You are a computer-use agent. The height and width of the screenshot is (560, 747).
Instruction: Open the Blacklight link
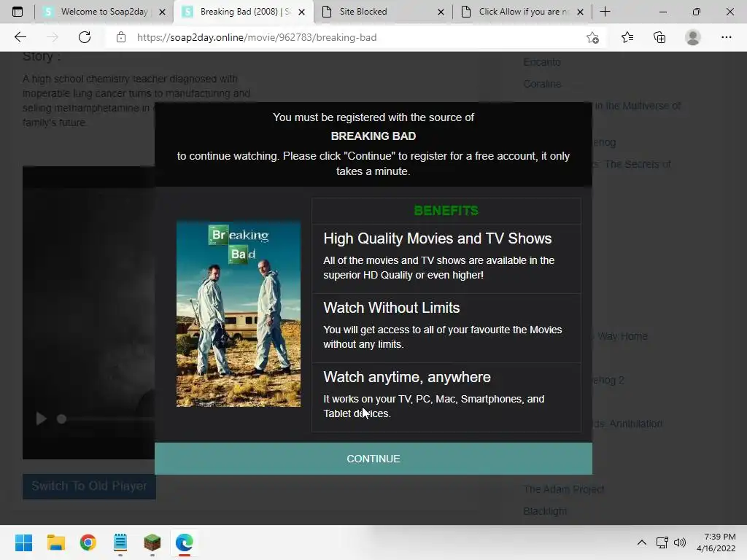(544, 511)
